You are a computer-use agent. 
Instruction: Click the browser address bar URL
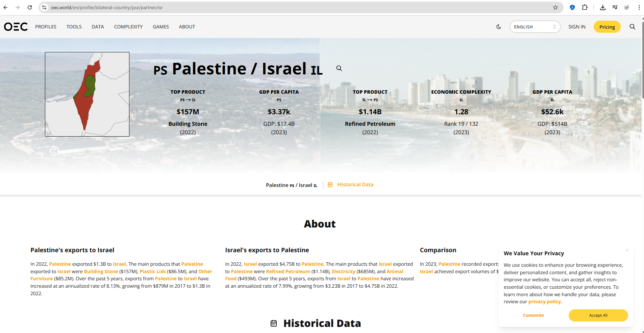click(x=107, y=7)
